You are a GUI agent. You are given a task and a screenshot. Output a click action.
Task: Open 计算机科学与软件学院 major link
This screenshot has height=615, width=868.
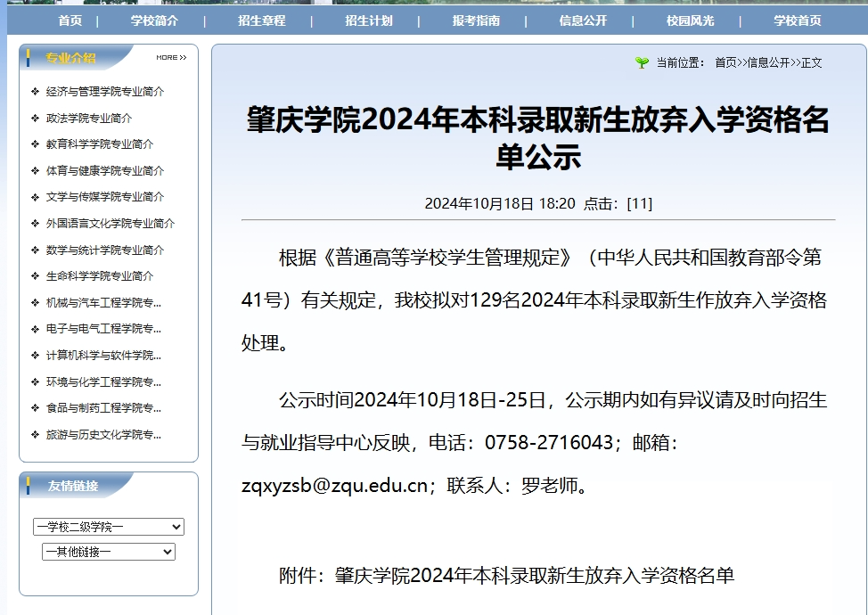coord(103,355)
